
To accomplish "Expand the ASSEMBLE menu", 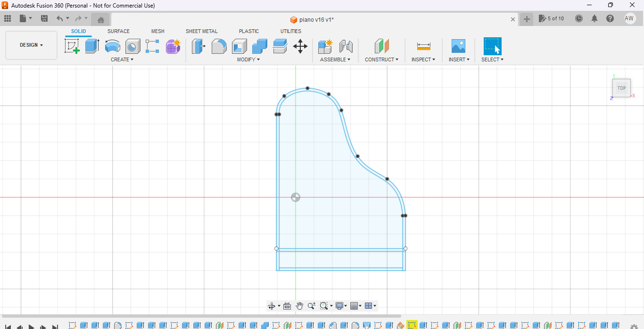I will (335, 59).
